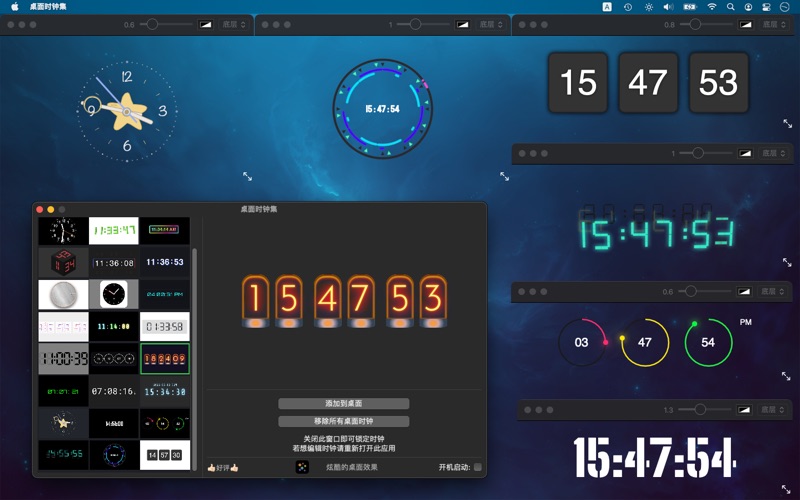Click the black-white theme icon in the star clock toolbar
Screen dimensions: 800x500
[205, 24]
